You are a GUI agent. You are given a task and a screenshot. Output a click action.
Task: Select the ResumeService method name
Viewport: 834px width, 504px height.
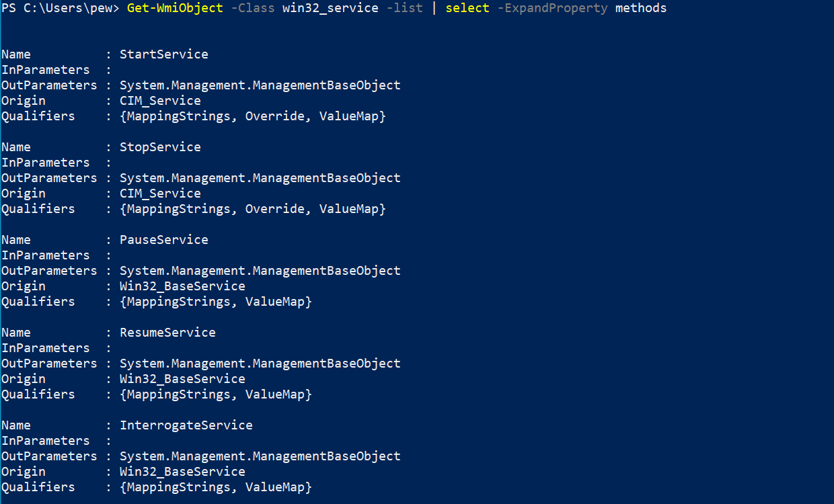click(x=167, y=333)
